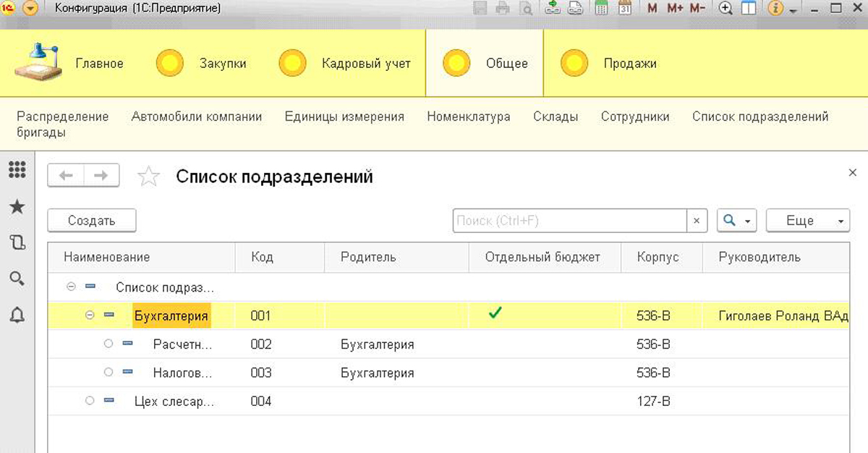Viewport: 868px width, 453px height.
Task: Open the History scroll icon in sidebar
Action: click(17, 242)
